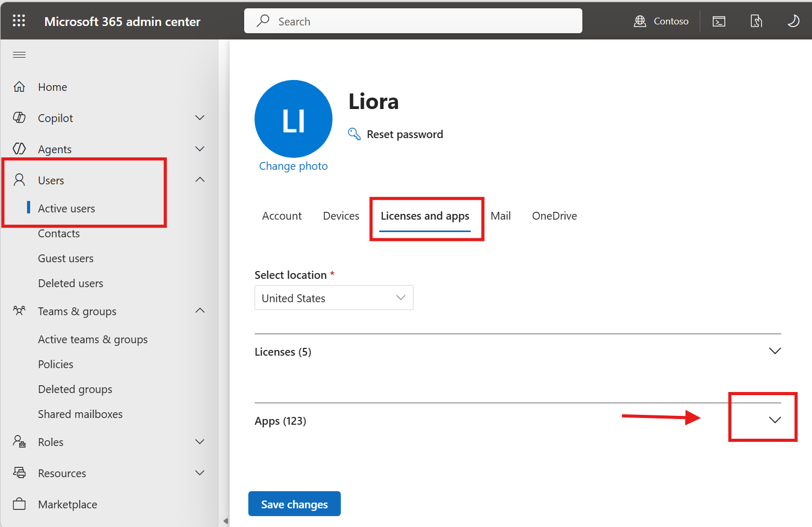This screenshot has height=527, width=812.
Task: Click the Home house icon
Action: point(19,87)
